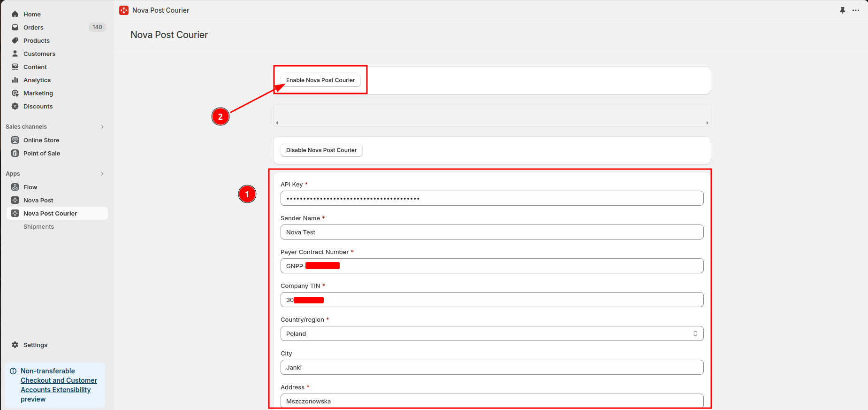Click the info icon in the notice banner
The width and height of the screenshot is (868, 410).
13,371
